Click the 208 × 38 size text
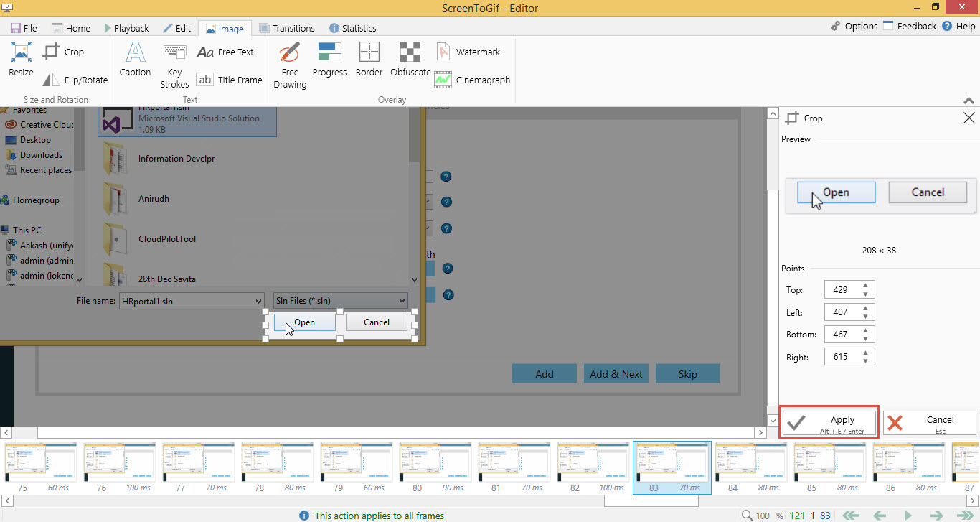980x522 pixels. 879,251
